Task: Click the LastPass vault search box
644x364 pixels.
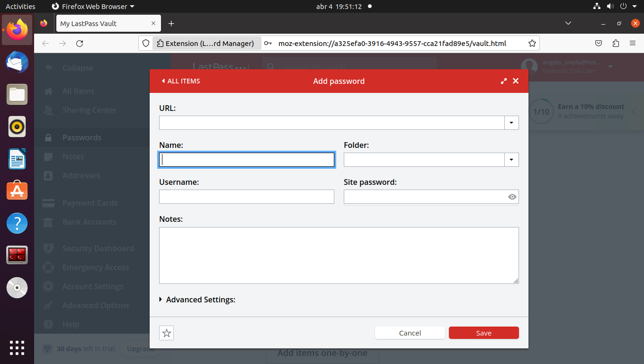Action: tap(349, 67)
